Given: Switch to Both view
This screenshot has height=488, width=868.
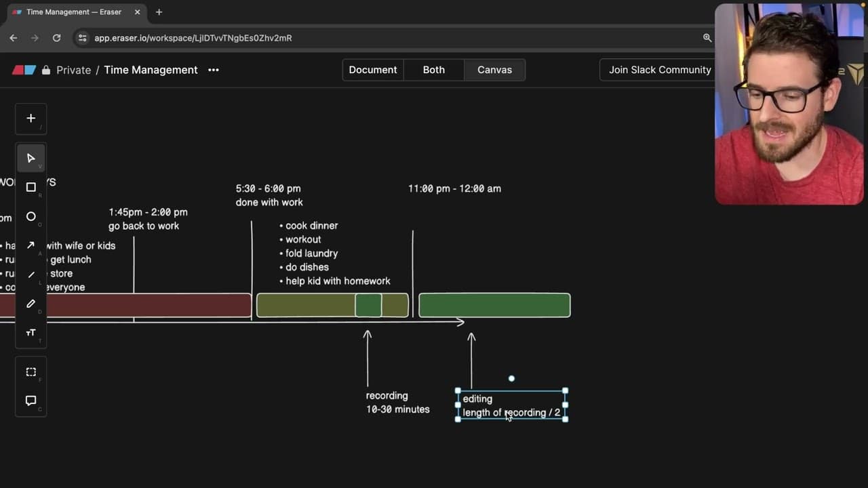Looking at the screenshot, I should [x=434, y=70].
